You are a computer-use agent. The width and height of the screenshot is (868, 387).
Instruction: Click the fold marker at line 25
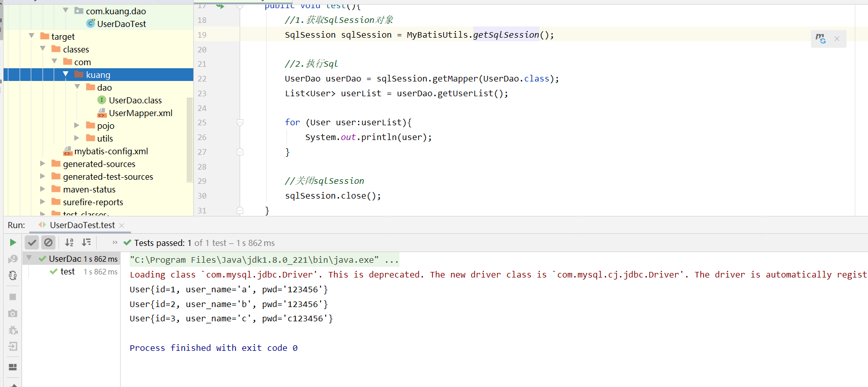[240, 122]
